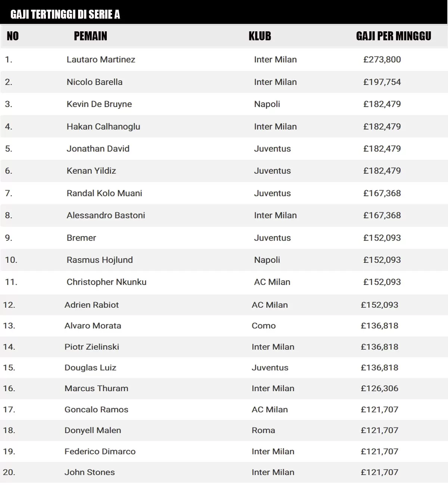Select the title Gaji Tertinggi di Serie A

[x=65, y=15]
